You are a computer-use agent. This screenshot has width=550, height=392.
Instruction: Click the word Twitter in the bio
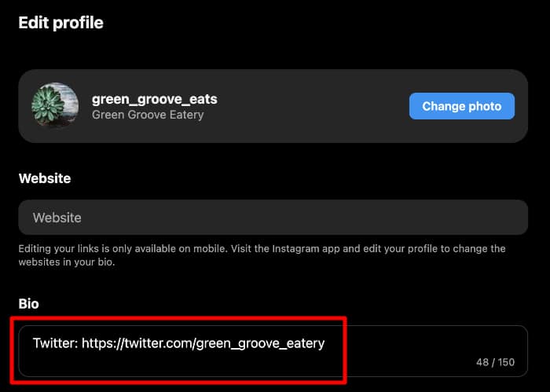tap(54, 343)
